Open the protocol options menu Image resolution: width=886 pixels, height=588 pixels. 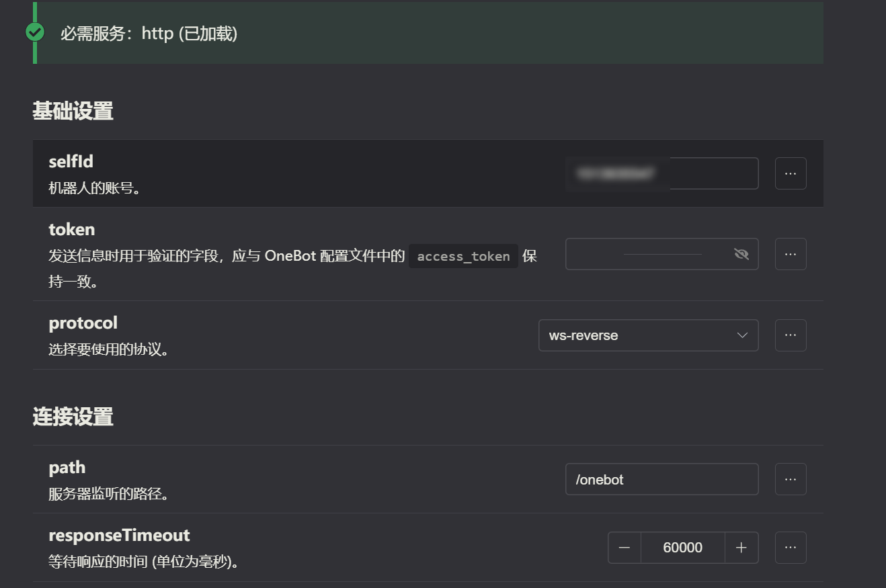[x=791, y=335]
